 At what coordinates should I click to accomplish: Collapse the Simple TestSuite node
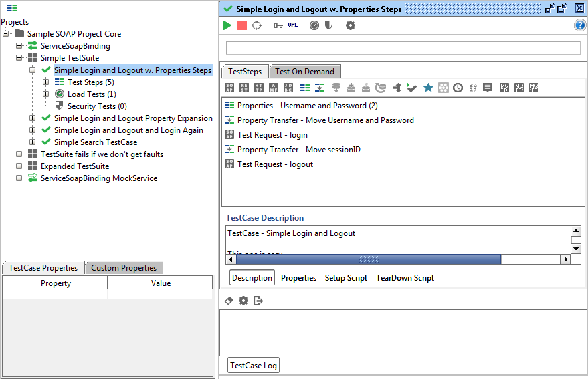(x=19, y=57)
